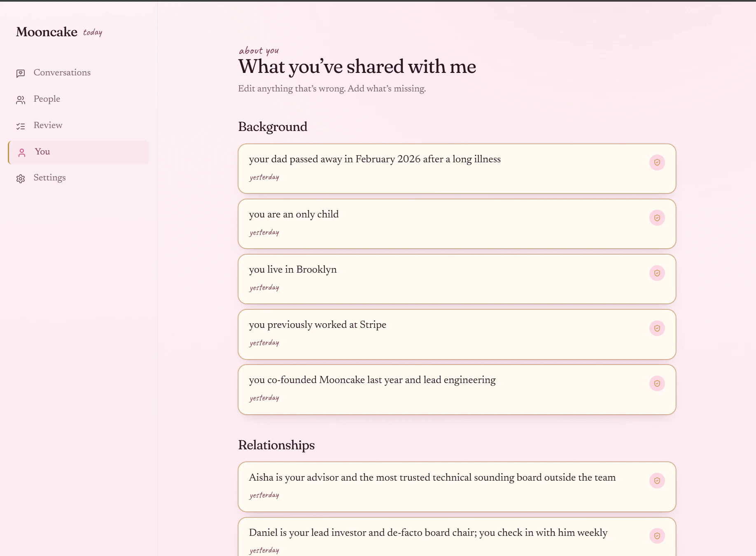The image size is (756, 556).
Task: Click shield icon on Aisha advisor card
Action: [x=657, y=481]
